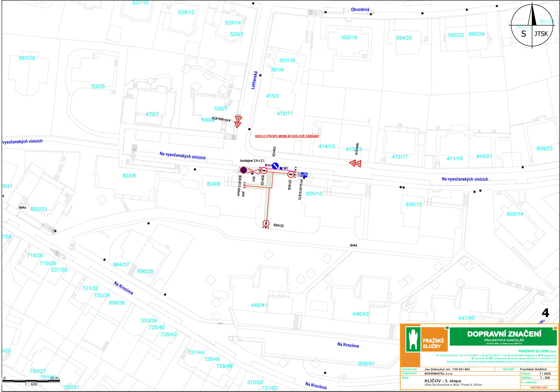
Task: Click the parcel label 824/8
Action: (x=213, y=184)
